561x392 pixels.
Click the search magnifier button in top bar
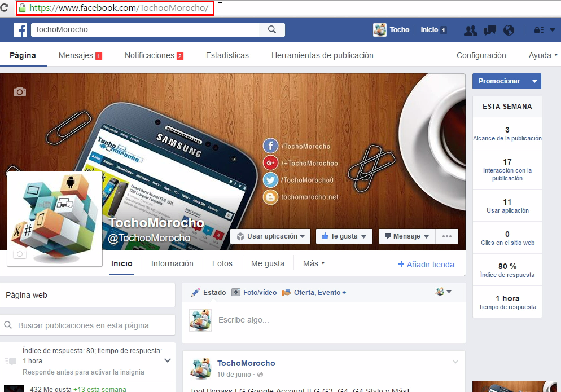pos(272,30)
